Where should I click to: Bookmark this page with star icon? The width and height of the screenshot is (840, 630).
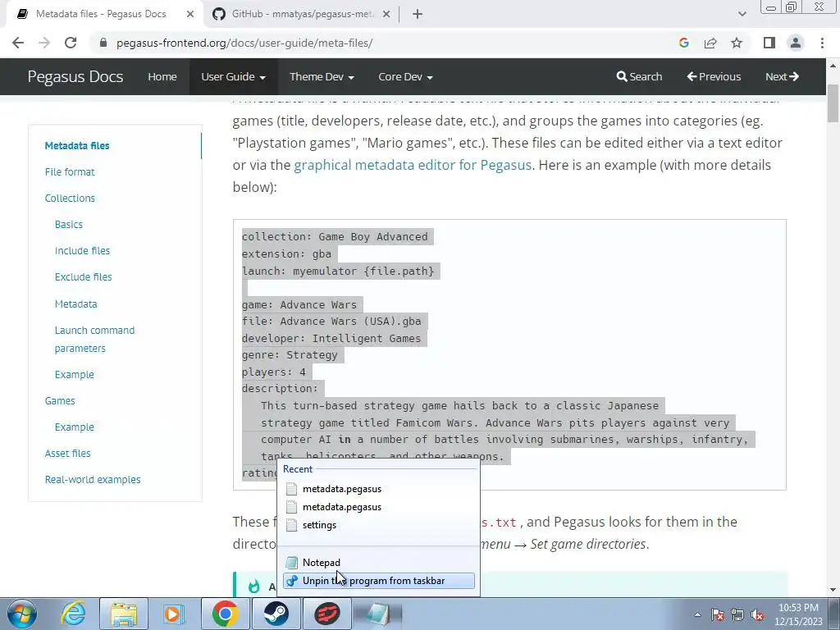(737, 43)
